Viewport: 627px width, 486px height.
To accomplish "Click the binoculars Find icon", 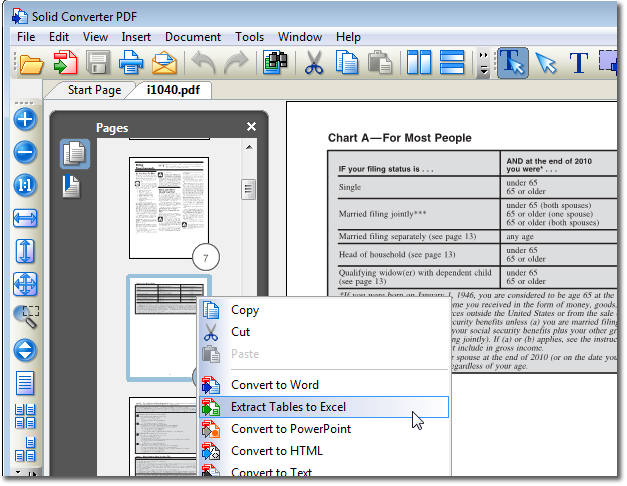I will [x=275, y=63].
